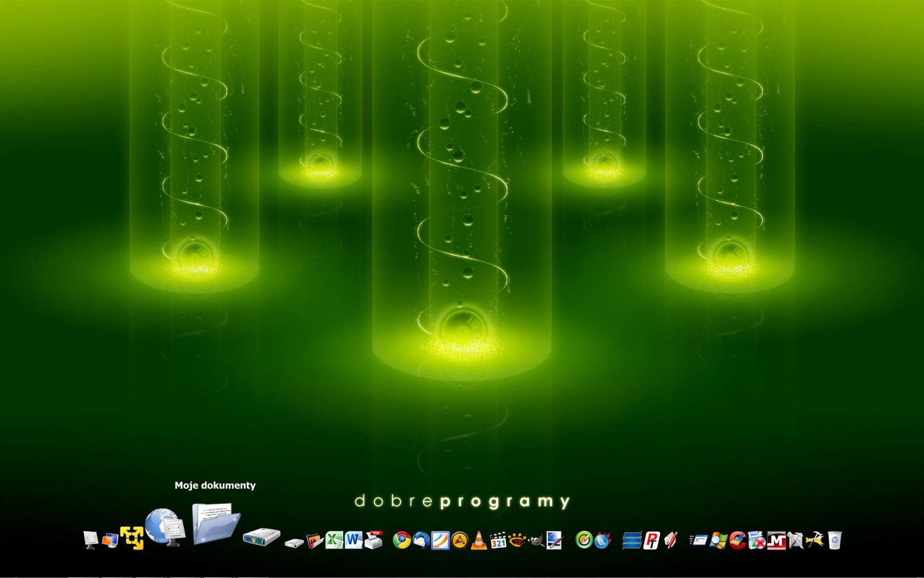
Task: Launch the red Malwarebytes M icon
Action: pyautogui.click(x=776, y=541)
